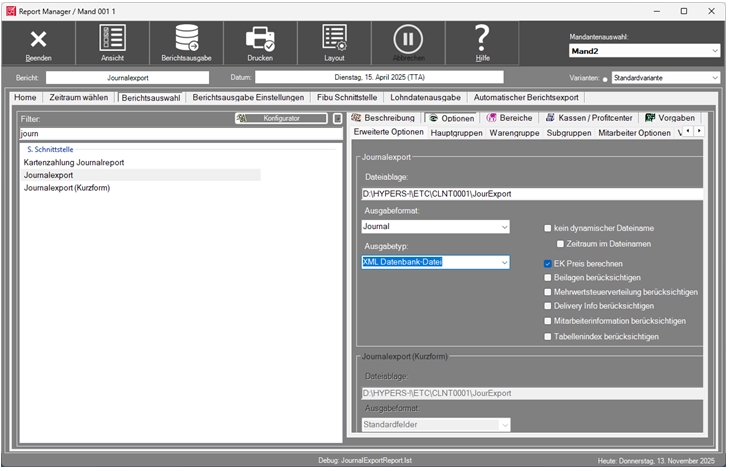Click the Berichtsausgabe database icon

coord(187,42)
